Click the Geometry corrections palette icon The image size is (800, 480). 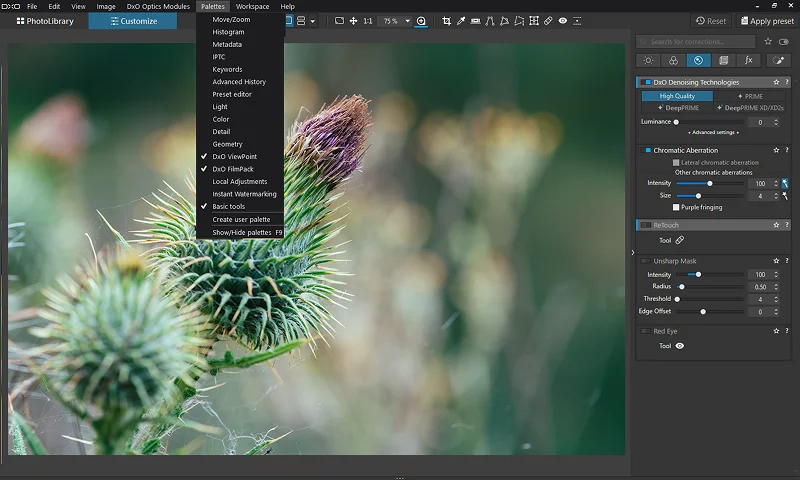[x=723, y=61]
